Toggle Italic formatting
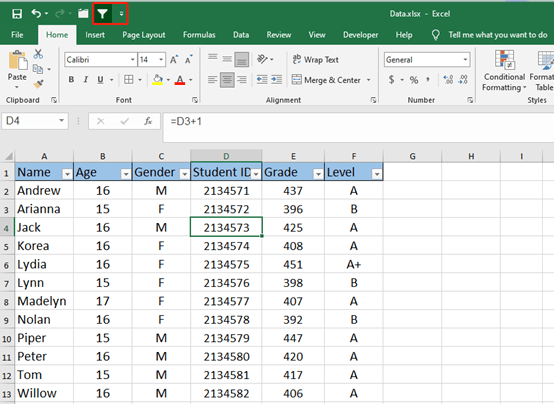 [x=86, y=80]
